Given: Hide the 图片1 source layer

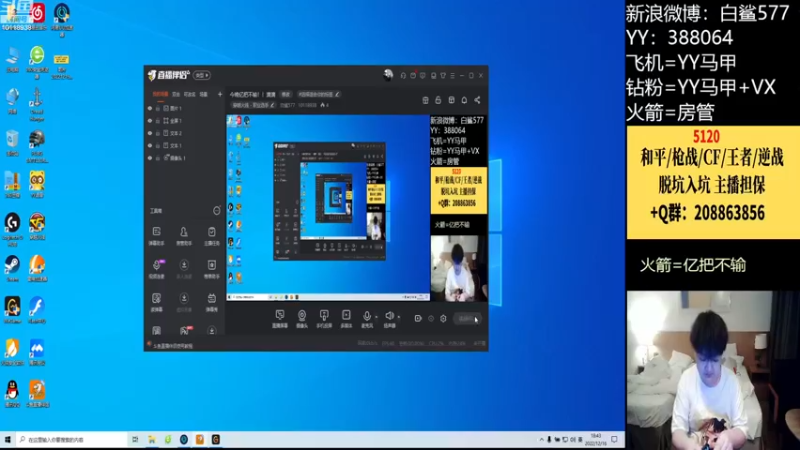Looking at the screenshot, I should (149, 108).
